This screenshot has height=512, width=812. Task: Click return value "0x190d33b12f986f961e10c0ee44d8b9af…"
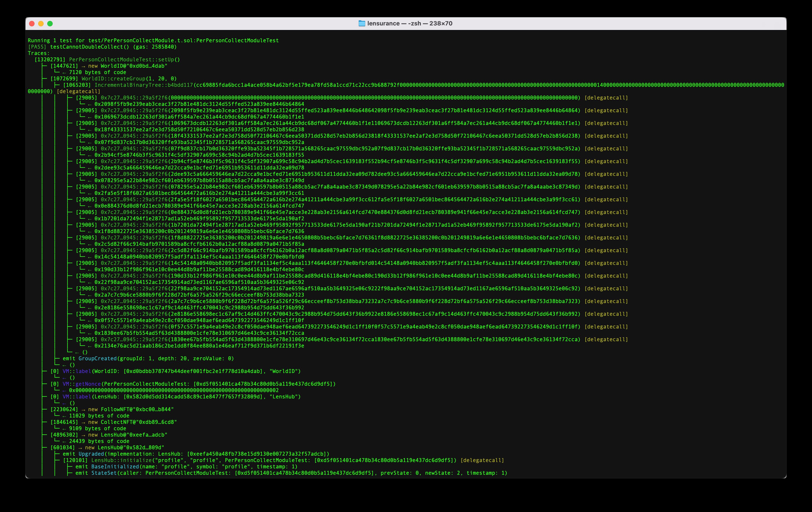(x=199, y=269)
